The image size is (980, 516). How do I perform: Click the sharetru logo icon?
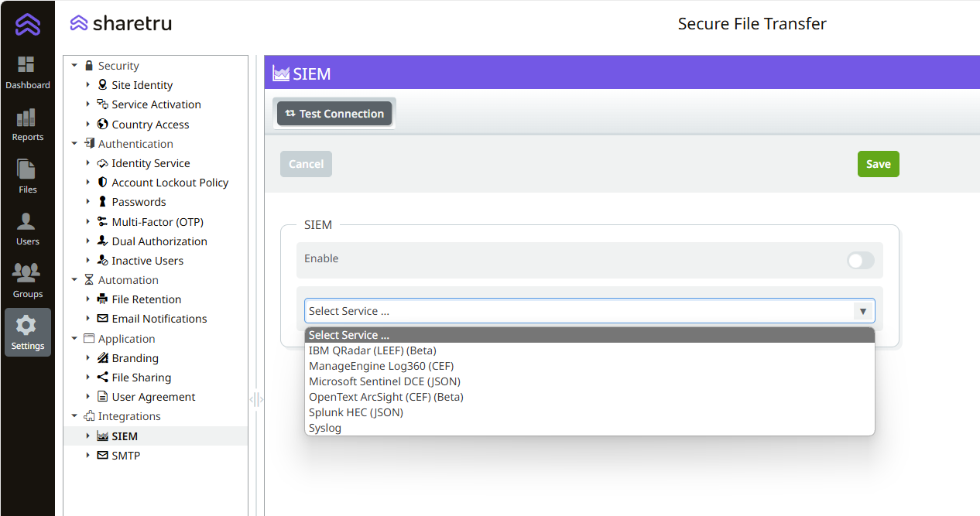point(78,22)
